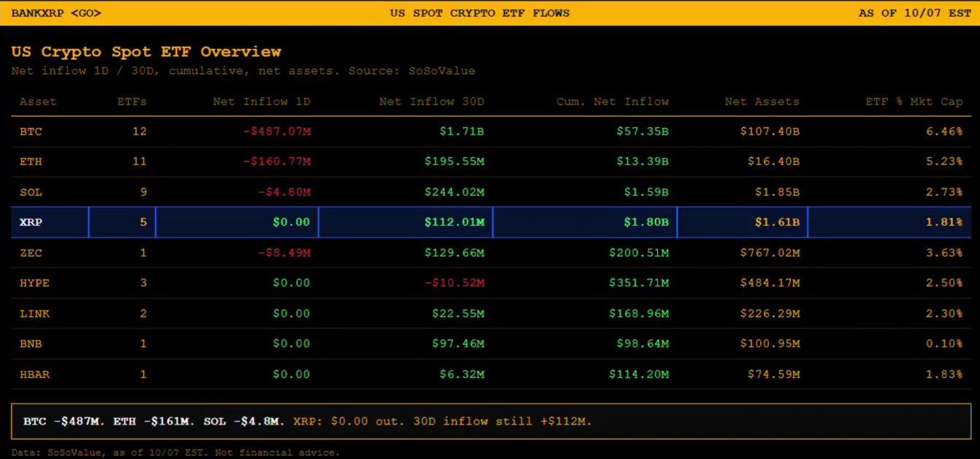980x459 pixels.
Task: Click ETH 1D net inflow -$160.77M
Action: click(277, 162)
